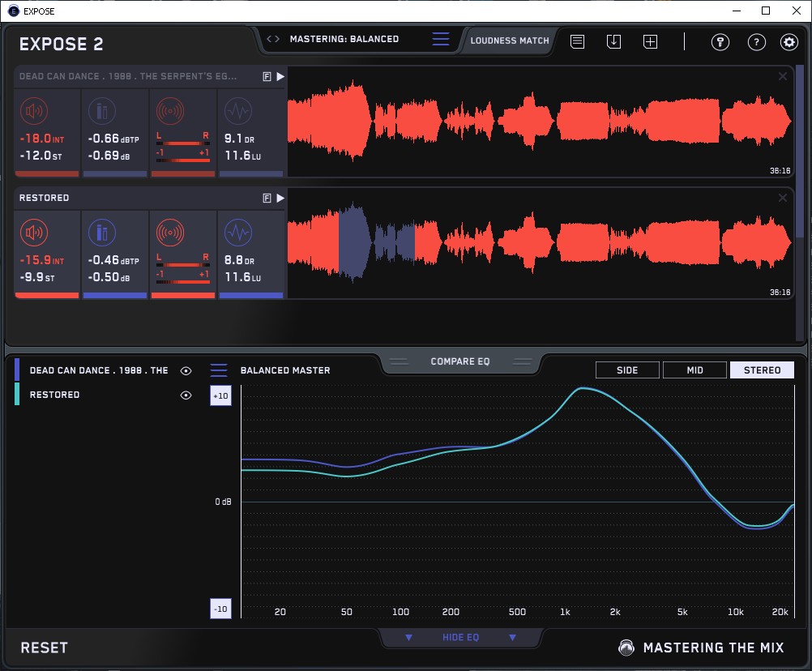Screen dimensions: 812x671
Task: Click the Reset button
Action: [x=44, y=647]
